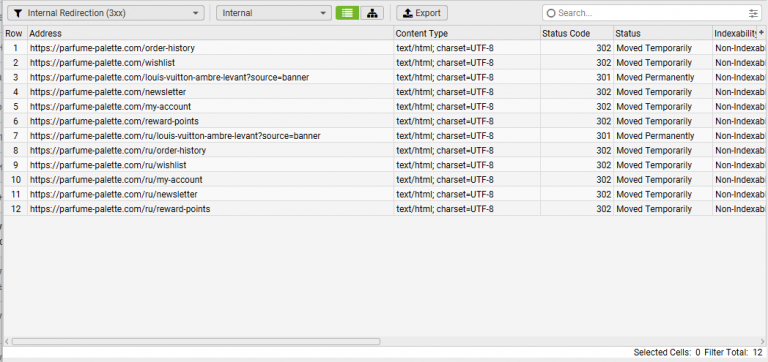Viewport: 768px width, 362px height.
Task: Click Moved Permanently status in row 7
Action: (655, 136)
